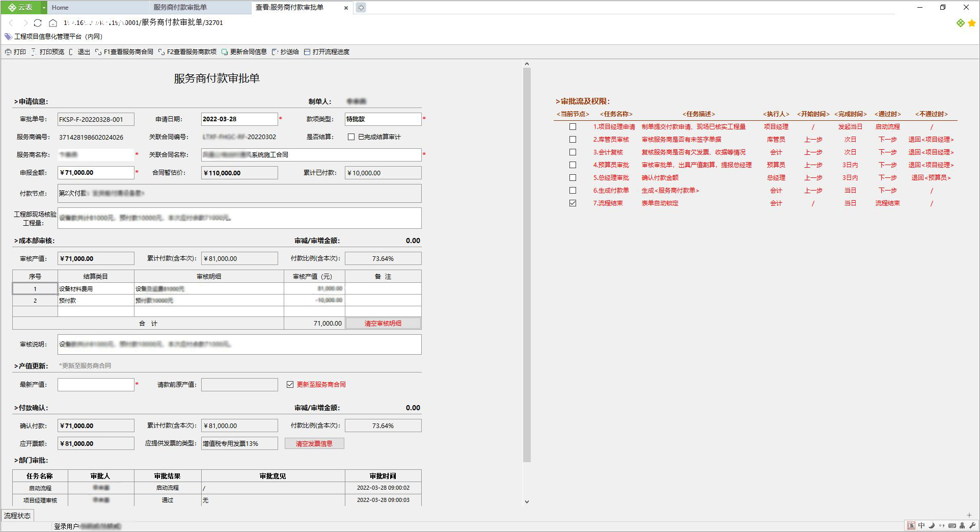Click the form's vertical scrollbar thumb
The width and height of the screenshot is (980, 532).
(527, 265)
